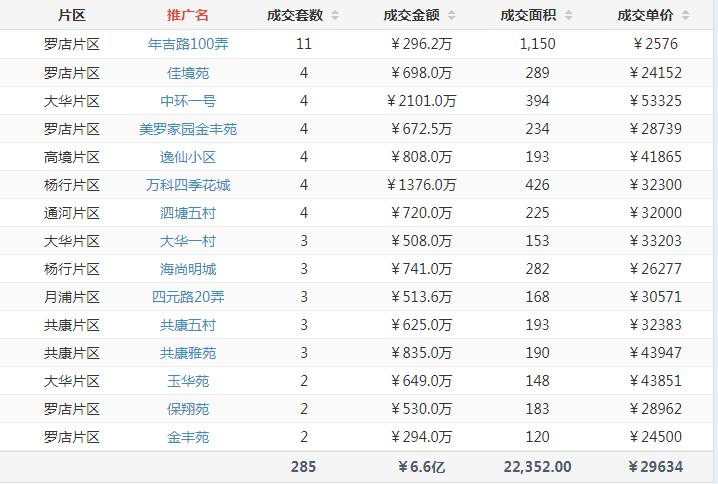
Task: Open the 共康雅苑 link
Action: (x=188, y=353)
